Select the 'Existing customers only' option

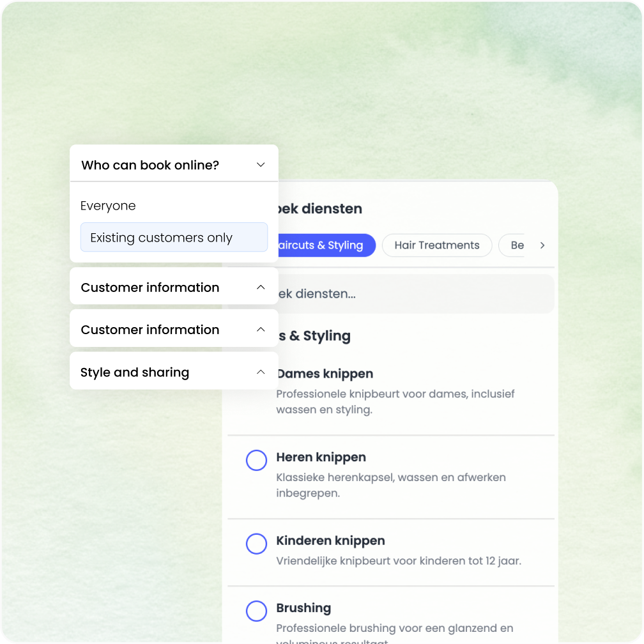coord(173,237)
